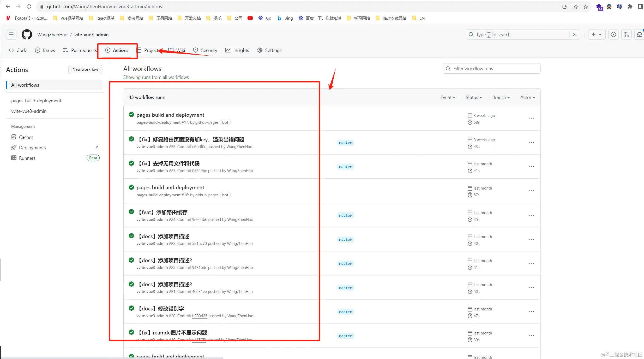
Task: Select pages-build-deployment workflow in sidebar
Action: pyautogui.click(x=36, y=101)
